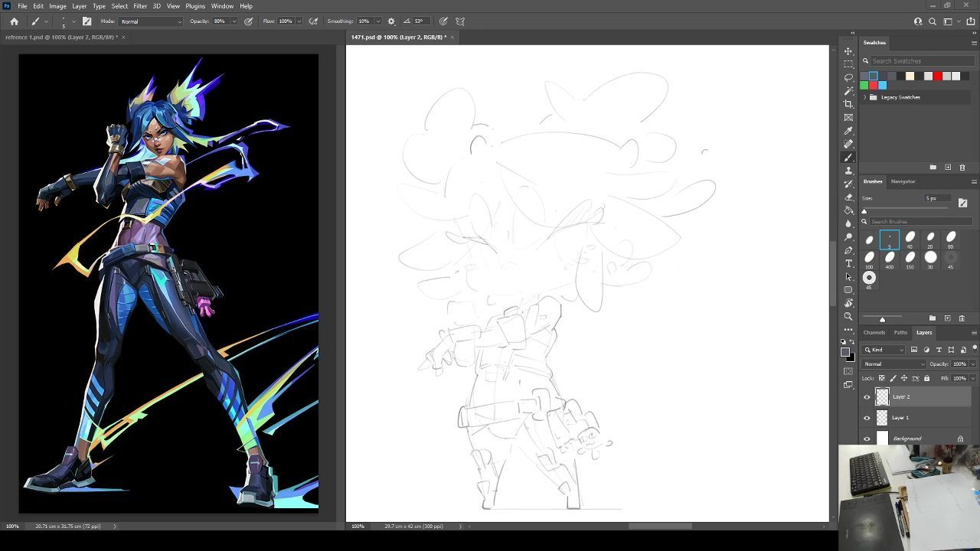980x551 pixels.
Task: Hide Layer 1 visibility eye
Action: pos(867,418)
